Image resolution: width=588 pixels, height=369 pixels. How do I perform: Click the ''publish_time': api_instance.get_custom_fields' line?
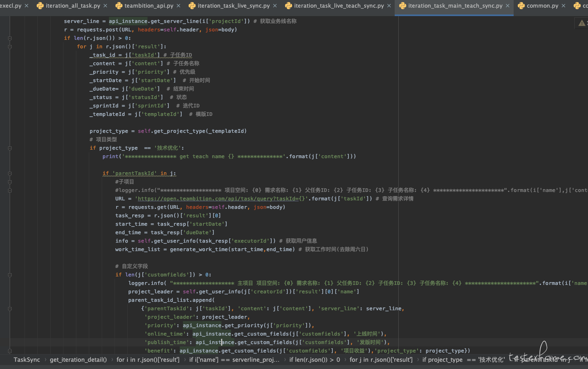tap(267, 342)
